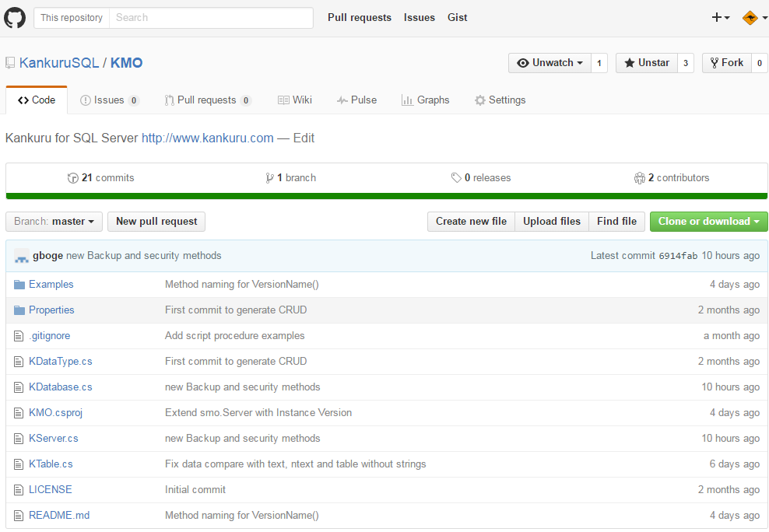Viewport: 769px width, 532px height.
Task: Click the tag icon next to 0 releases
Action: pyautogui.click(x=456, y=178)
